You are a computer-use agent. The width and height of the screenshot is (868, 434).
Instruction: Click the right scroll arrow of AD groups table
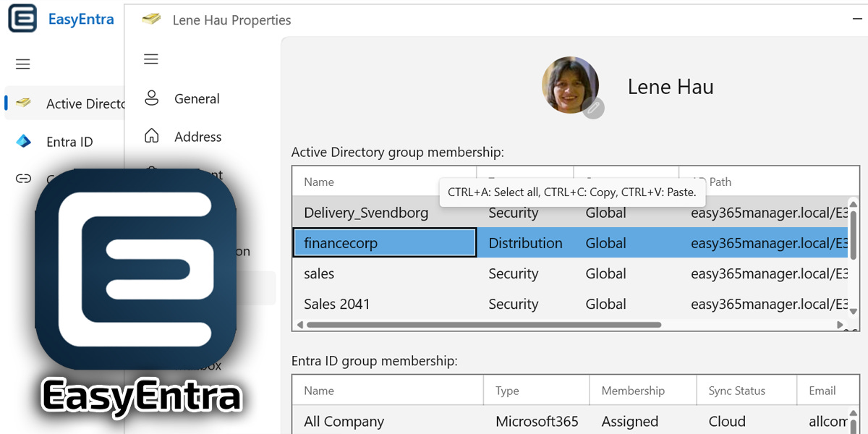coord(841,325)
